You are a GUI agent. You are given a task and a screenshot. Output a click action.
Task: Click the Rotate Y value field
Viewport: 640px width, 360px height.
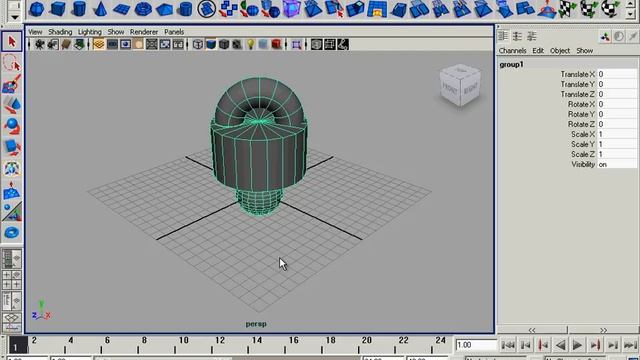pyautogui.click(x=617, y=114)
